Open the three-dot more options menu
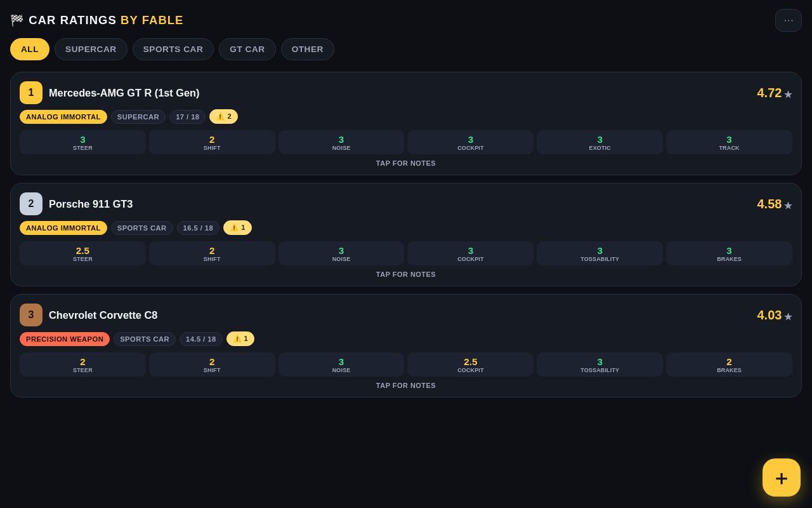Viewport: 812px width, 508px height. tap(789, 20)
